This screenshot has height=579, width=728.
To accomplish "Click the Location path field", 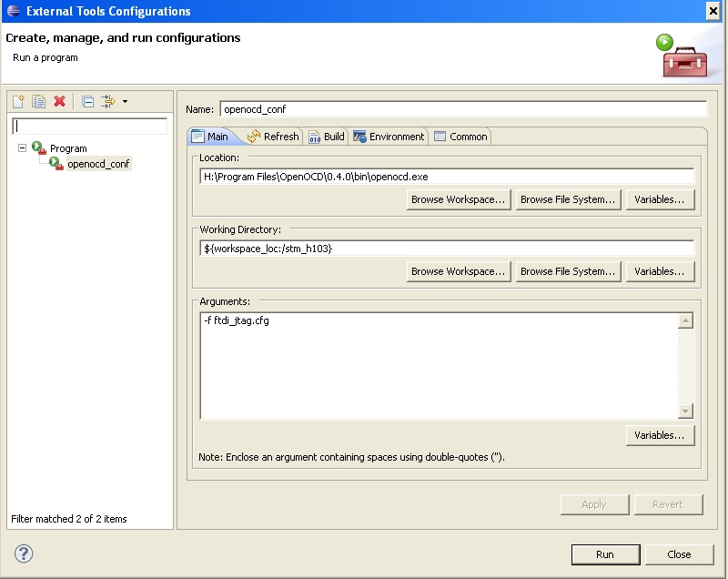I will point(447,177).
